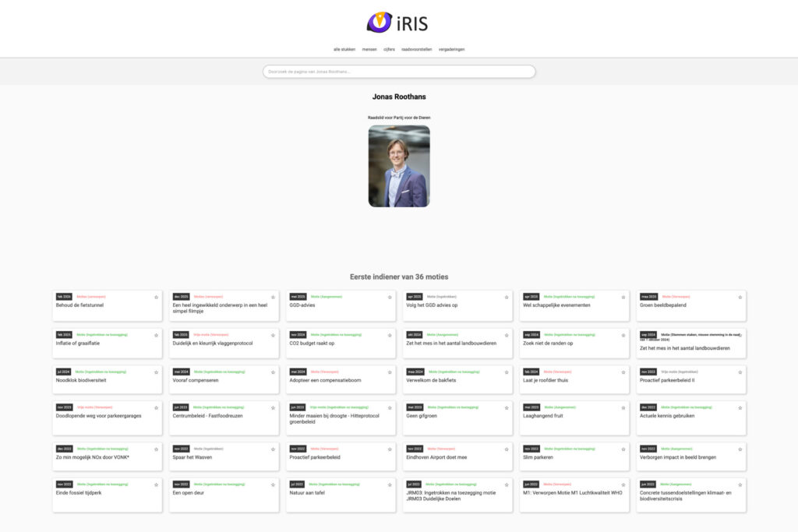
Task: Open the 'Eindhoven Airport doet mee' motion
Action: 436,457
